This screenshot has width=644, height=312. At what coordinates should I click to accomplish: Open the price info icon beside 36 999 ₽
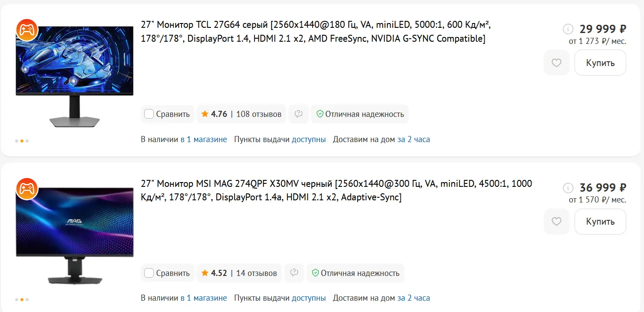[568, 188]
